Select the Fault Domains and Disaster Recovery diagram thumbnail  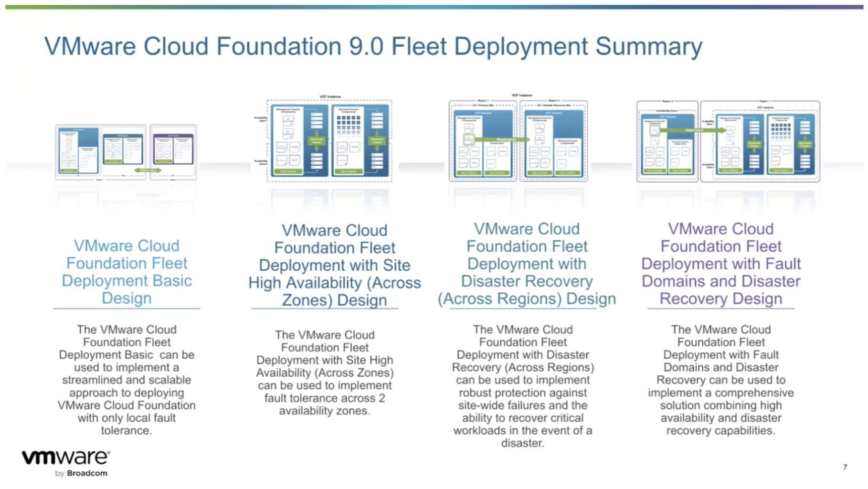tap(729, 140)
